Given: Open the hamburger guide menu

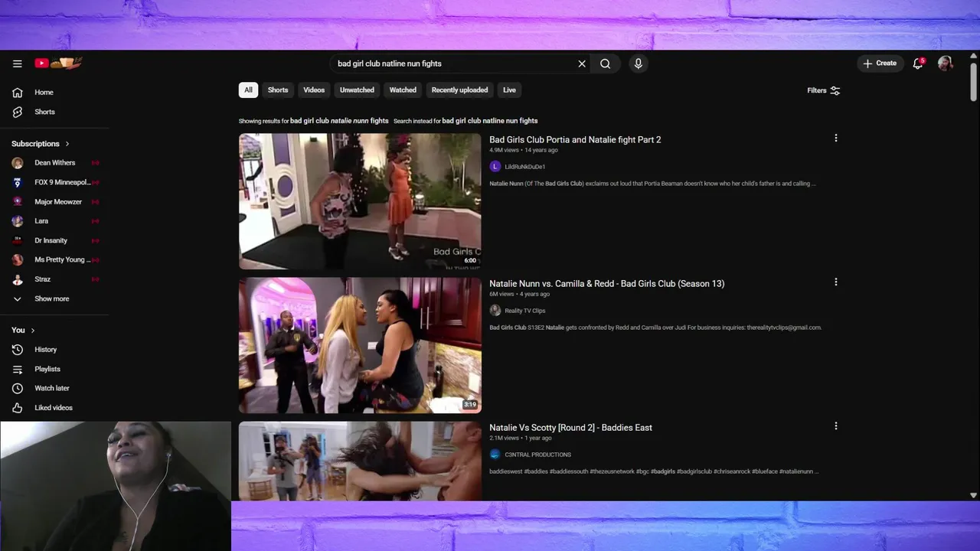Looking at the screenshot, I should point(17,64).
